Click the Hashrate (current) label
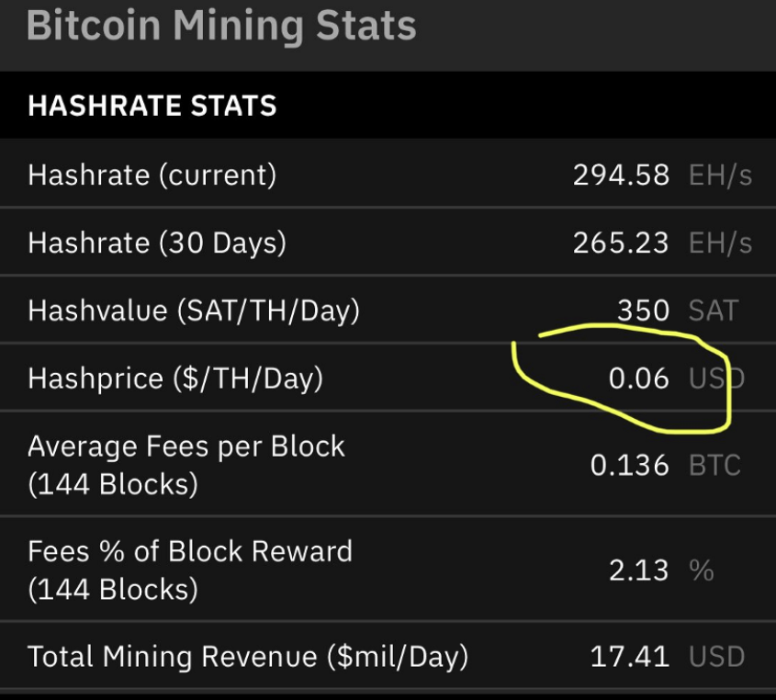 (x=152, y=175)
